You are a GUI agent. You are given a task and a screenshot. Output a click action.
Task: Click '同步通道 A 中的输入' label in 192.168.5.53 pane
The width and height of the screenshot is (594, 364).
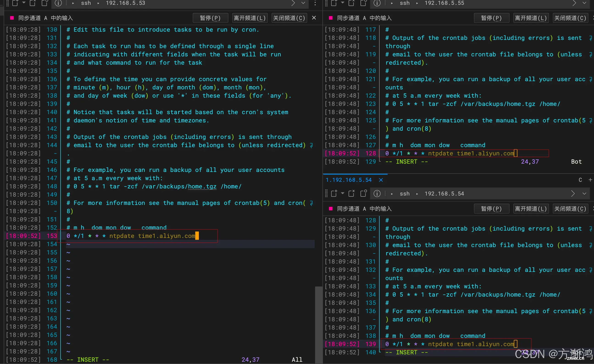pos(45,18)
